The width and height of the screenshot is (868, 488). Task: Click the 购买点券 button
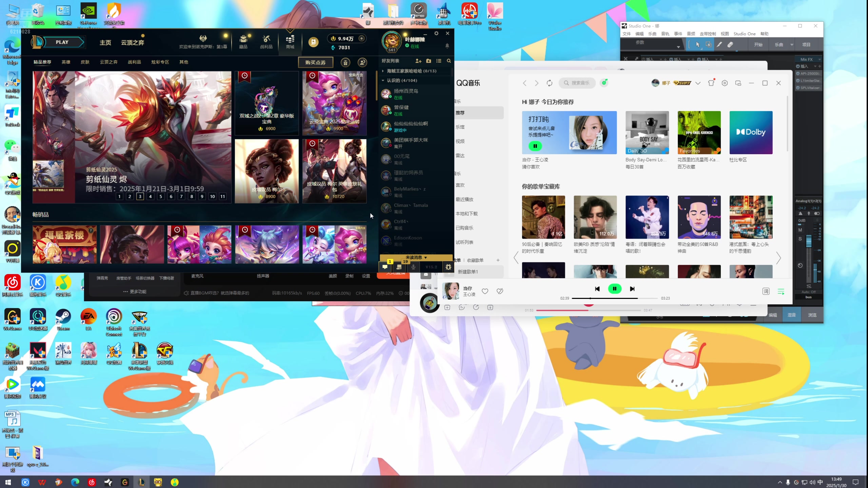[x=315, y=62]
